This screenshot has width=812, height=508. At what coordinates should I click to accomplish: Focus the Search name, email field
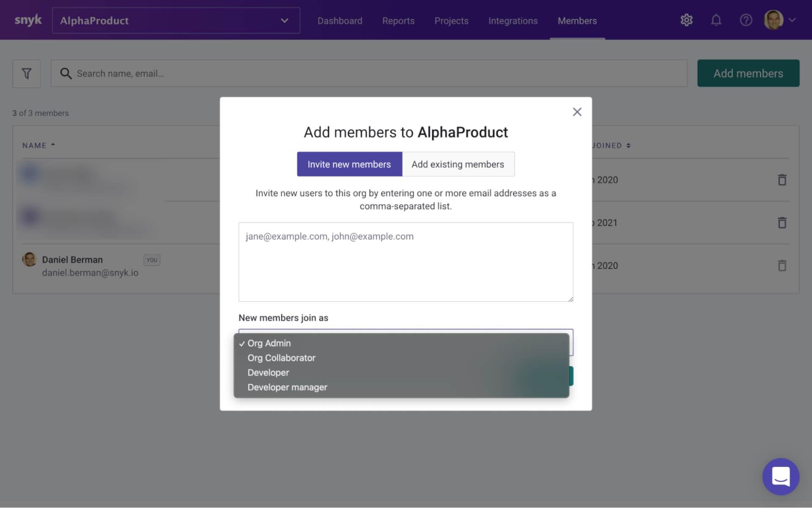point(369,74)
